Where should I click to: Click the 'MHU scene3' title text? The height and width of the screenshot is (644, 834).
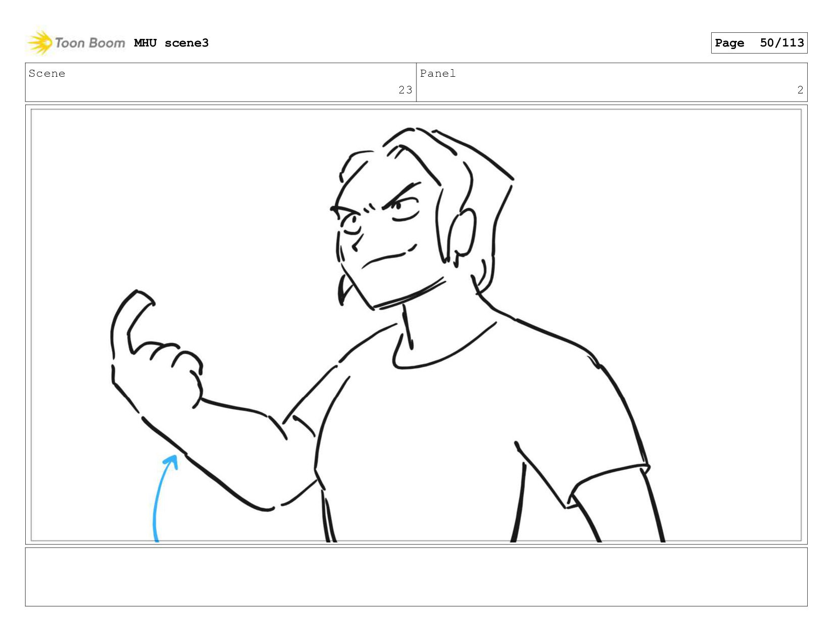(x=171, y=43)
